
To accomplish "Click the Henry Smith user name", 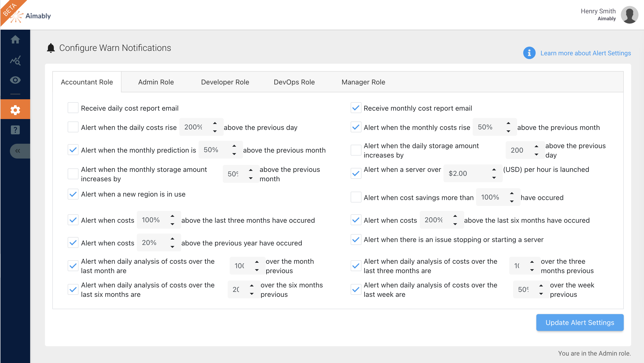I will pos(598,11).
